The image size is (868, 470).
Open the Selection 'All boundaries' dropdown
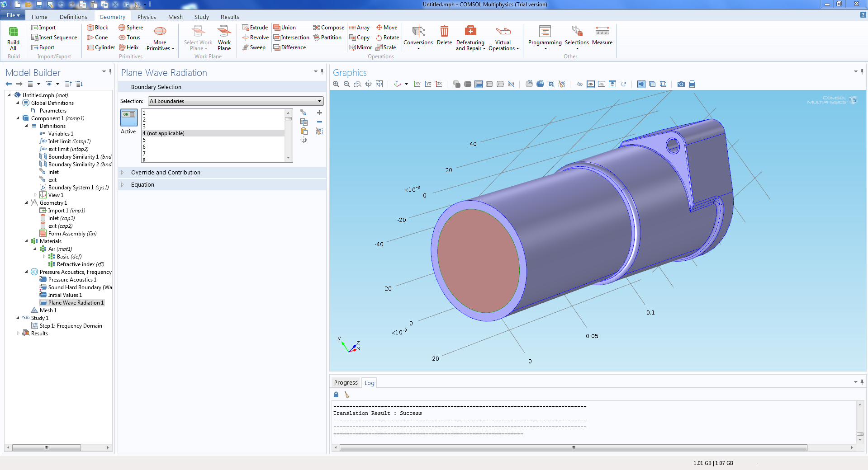click(235, 101)
